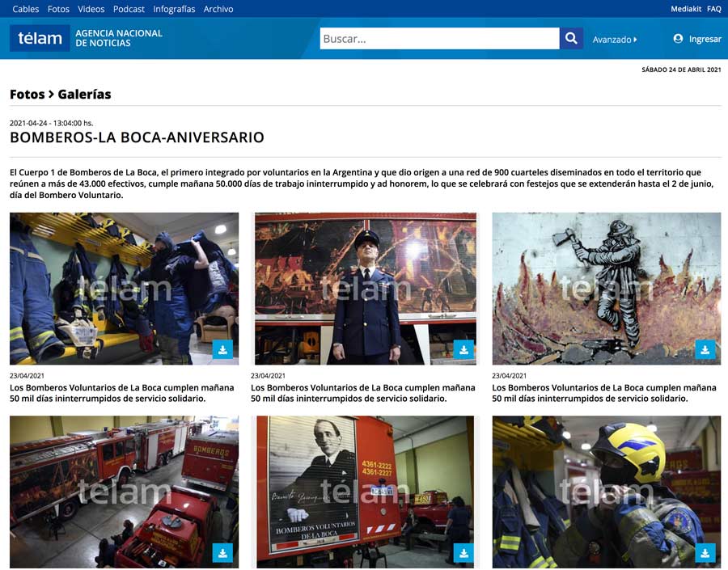The width and height of the screenshot is (728, 570).
Task: Open the Infografías section
Action: [174, 9]
